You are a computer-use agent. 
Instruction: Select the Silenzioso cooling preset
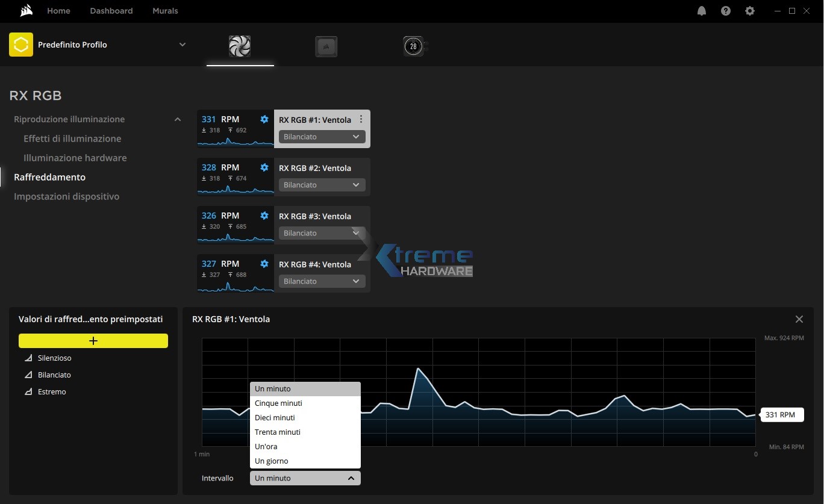[x=54, y=358]
